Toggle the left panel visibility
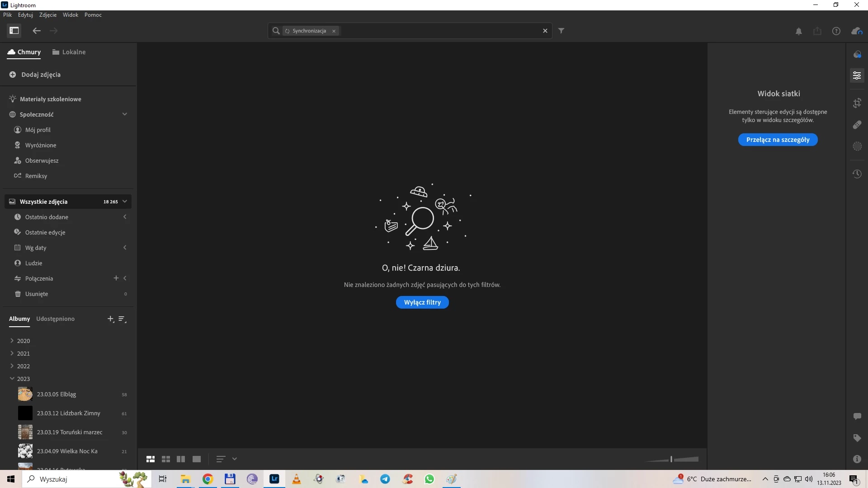Image resolution: width=868 pixels, height=488 pixels. point(14,31)
